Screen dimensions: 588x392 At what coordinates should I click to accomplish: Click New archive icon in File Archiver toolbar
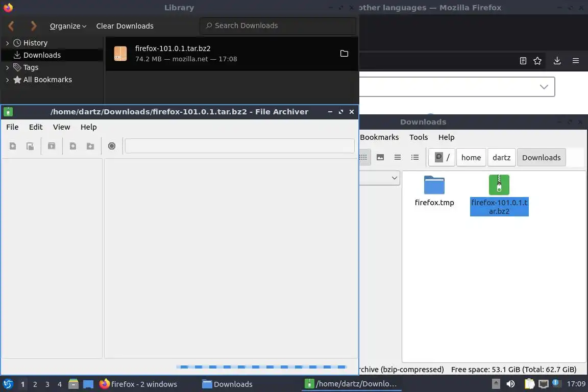click(x=13, y=146)
